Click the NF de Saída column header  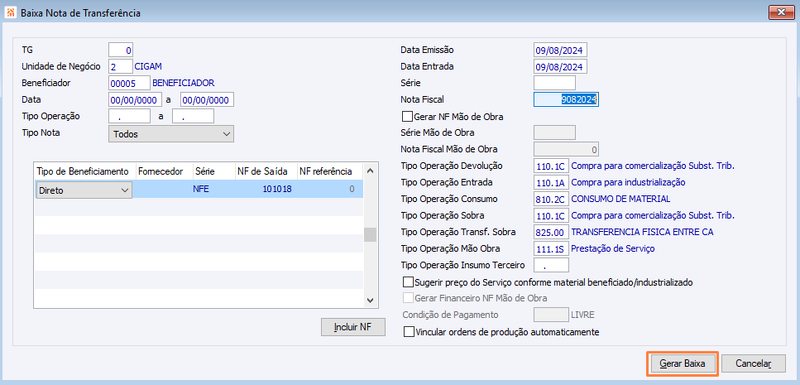coord(266,172)
